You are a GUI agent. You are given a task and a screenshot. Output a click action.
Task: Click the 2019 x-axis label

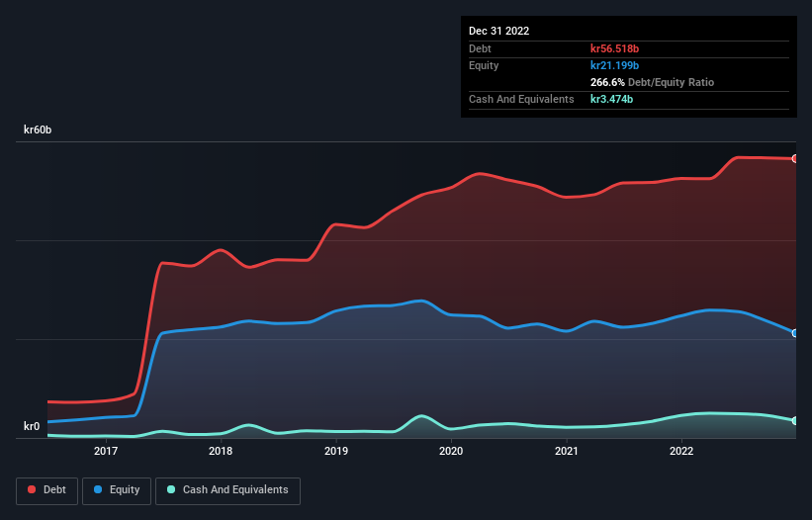click(x=336, y=451)
